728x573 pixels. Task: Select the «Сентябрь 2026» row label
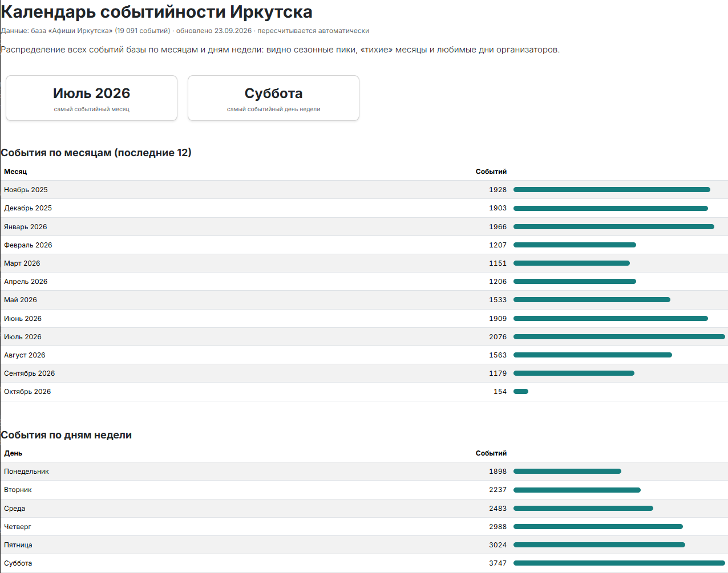[30, 373]
